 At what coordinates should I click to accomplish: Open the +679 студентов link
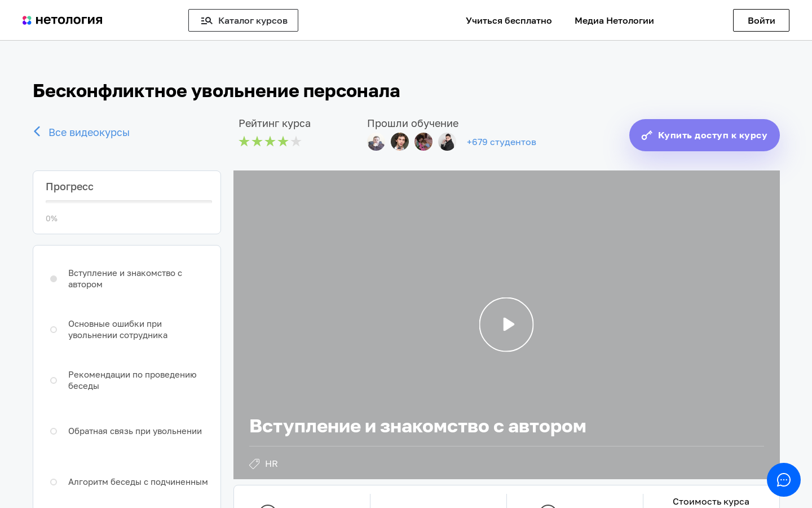click(501, 142)
